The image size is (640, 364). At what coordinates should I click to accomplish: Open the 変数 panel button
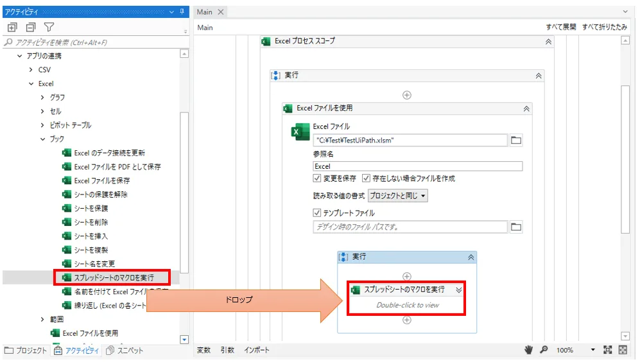[x=203, y=350]
